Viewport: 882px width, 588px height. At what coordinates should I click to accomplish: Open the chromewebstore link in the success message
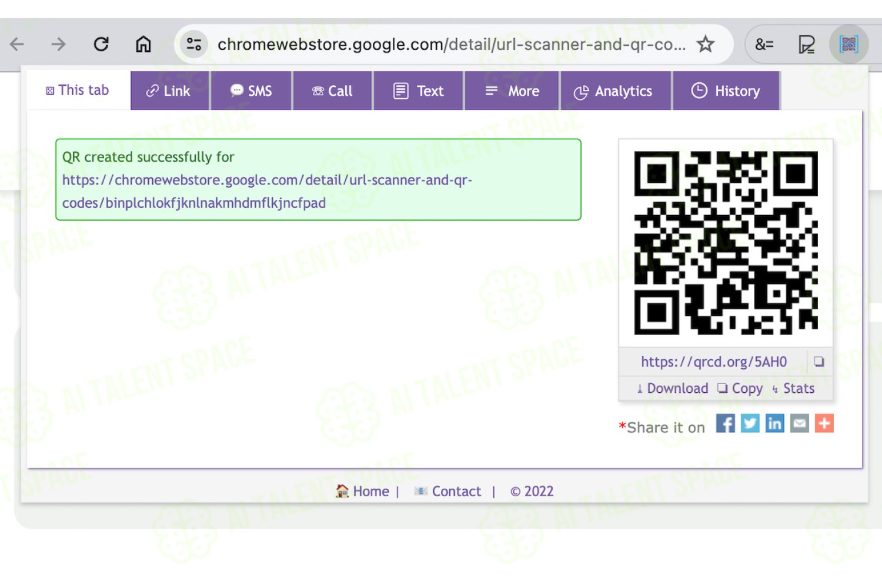click(267, 191)
